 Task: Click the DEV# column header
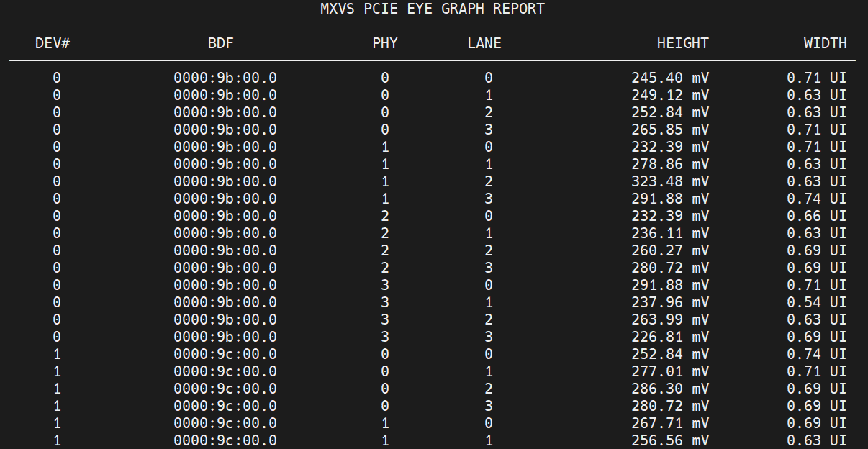tap(53, 43)
